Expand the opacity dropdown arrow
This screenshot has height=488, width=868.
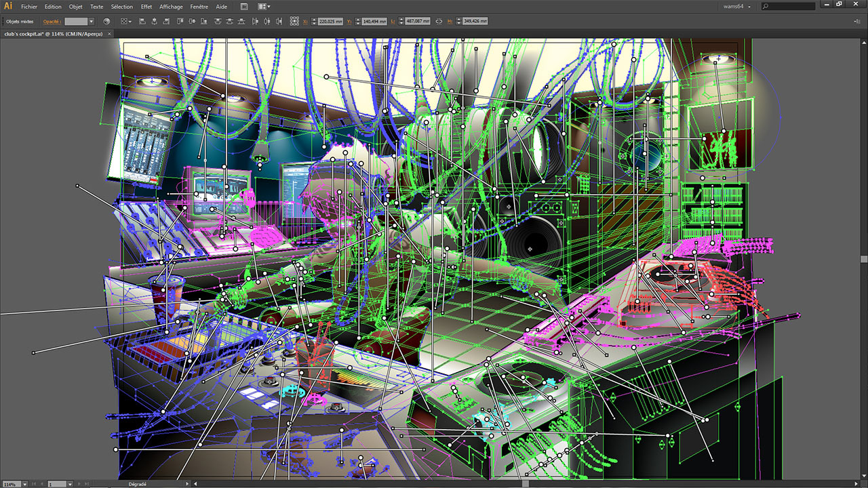coord(91,22)
